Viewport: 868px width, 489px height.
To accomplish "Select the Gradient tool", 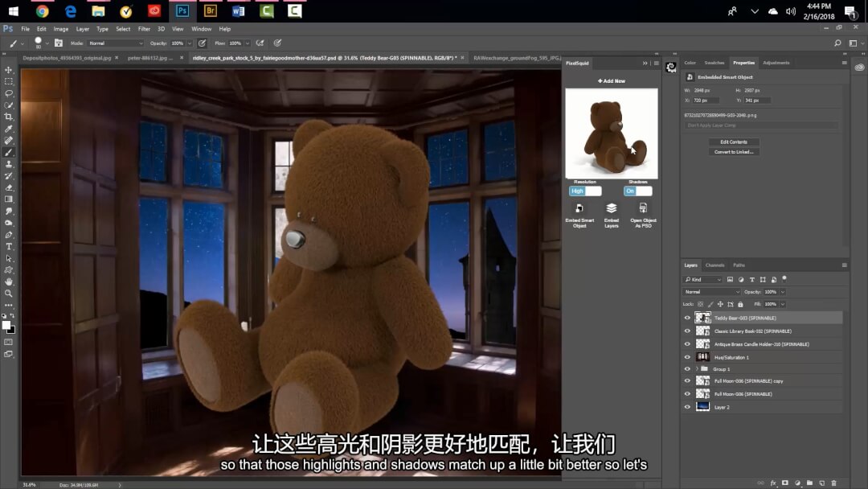I will 8,199.
